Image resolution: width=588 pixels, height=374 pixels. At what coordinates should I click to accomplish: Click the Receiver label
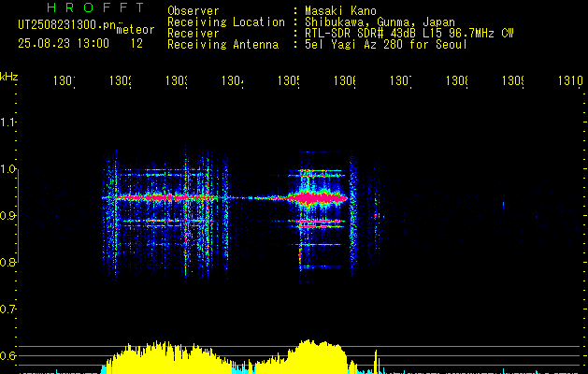point(194,34)
